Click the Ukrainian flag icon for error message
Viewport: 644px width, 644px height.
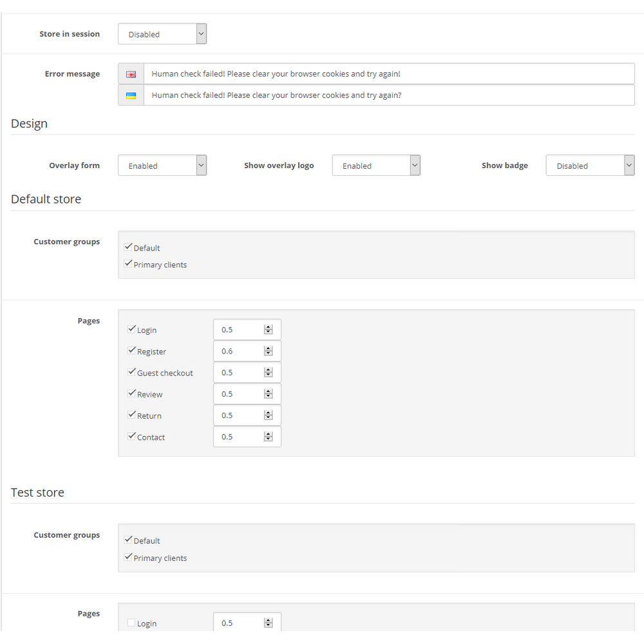point(131,96)
